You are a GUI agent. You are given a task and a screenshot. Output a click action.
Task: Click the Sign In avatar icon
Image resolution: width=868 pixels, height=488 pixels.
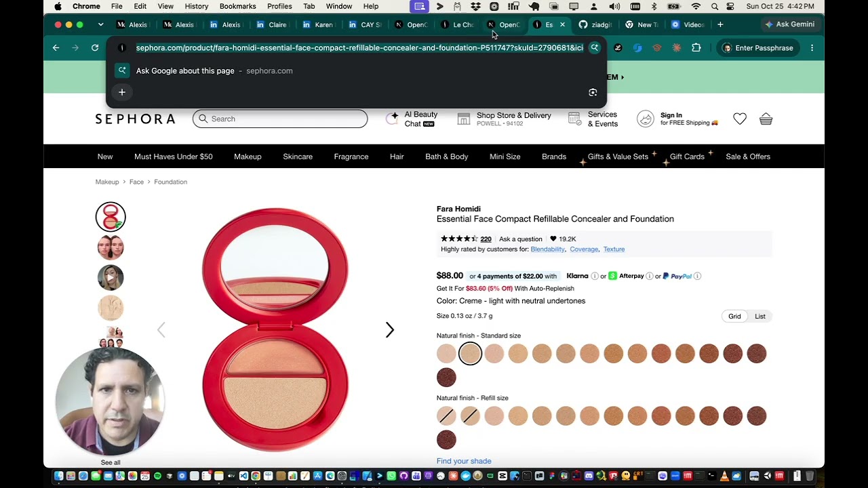click(x=646, y=119)
